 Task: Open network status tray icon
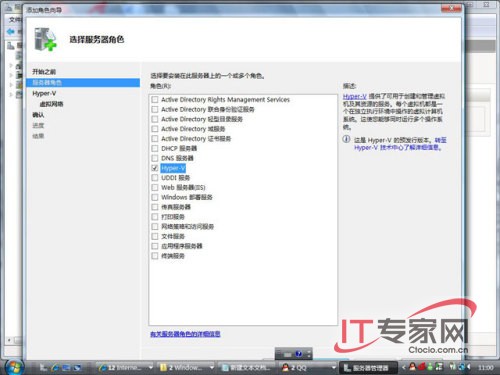(461, 367)
